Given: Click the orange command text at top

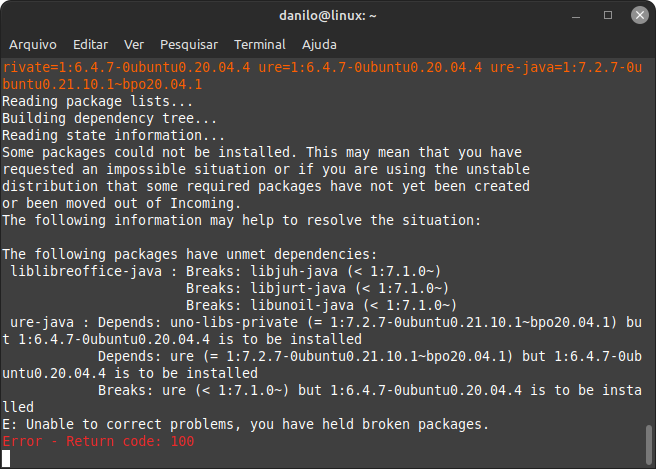Looking at the screenshot, I should (322, 76).
